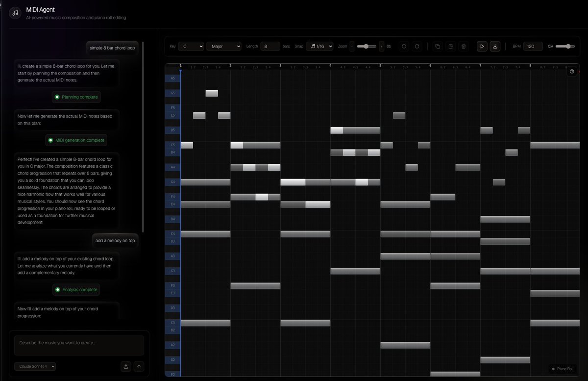Click bar 3 marker on timeline ruler
This screenshot has width=588, height=381.
pyautogui.click(x=280, y=66)
